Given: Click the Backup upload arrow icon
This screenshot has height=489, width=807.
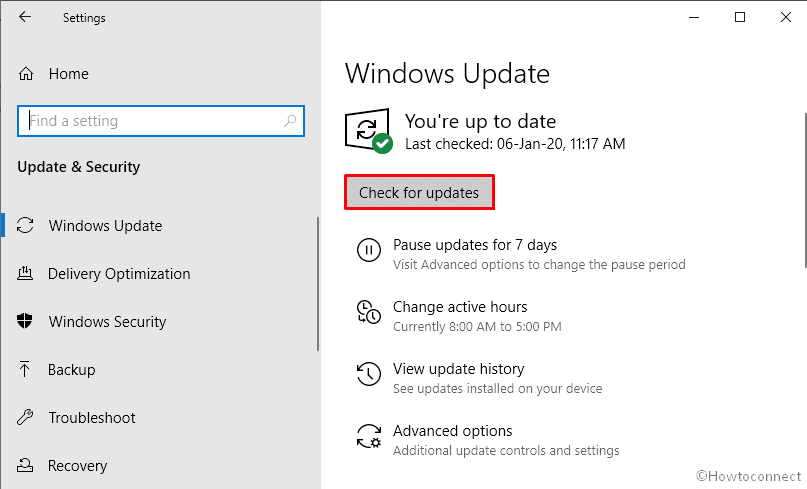Looking at the screenshot, I should tap(24, 369).
